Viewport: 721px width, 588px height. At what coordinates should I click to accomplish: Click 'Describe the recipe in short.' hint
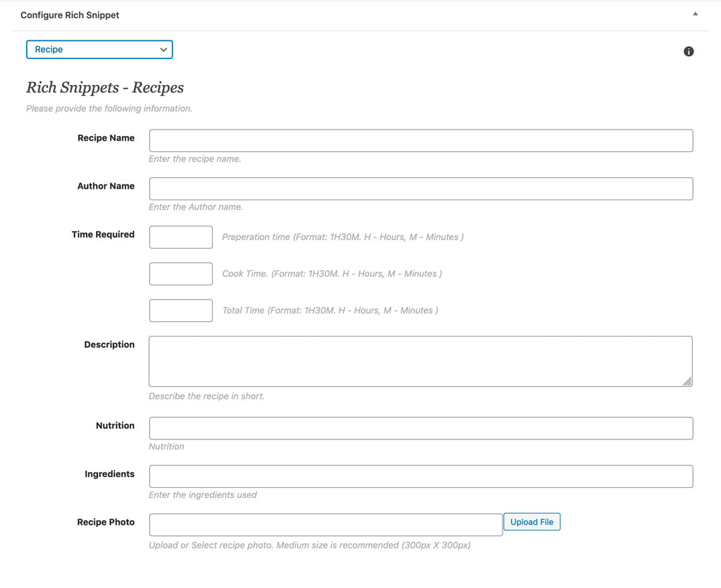click(206, 396)
